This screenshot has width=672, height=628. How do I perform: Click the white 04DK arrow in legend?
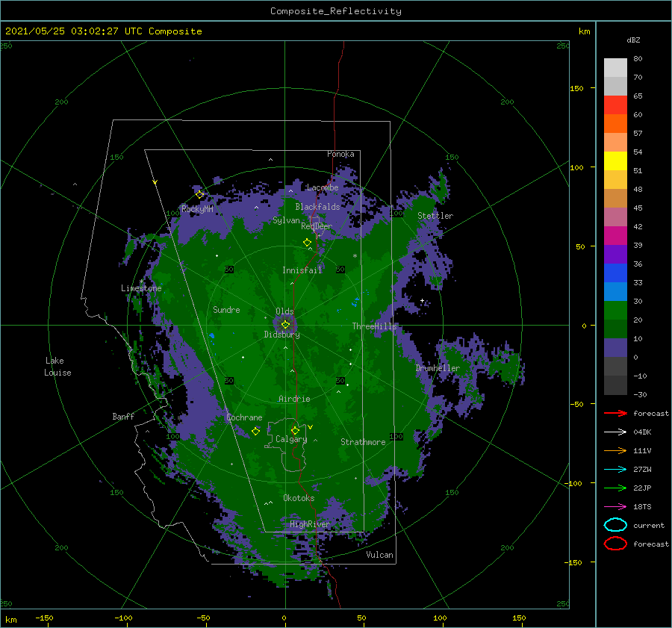615,432
